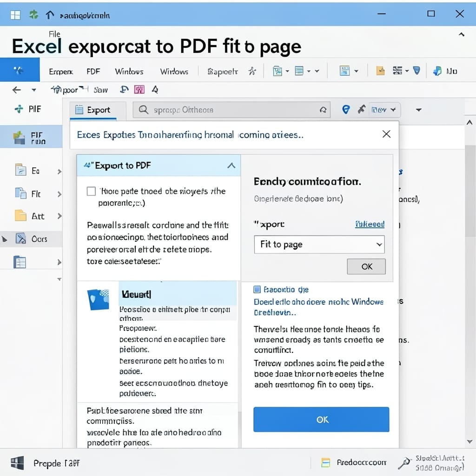Click the pink grid icon in navigation row
Viewport: 476px width, 476px height.
[x=139, y=89]
